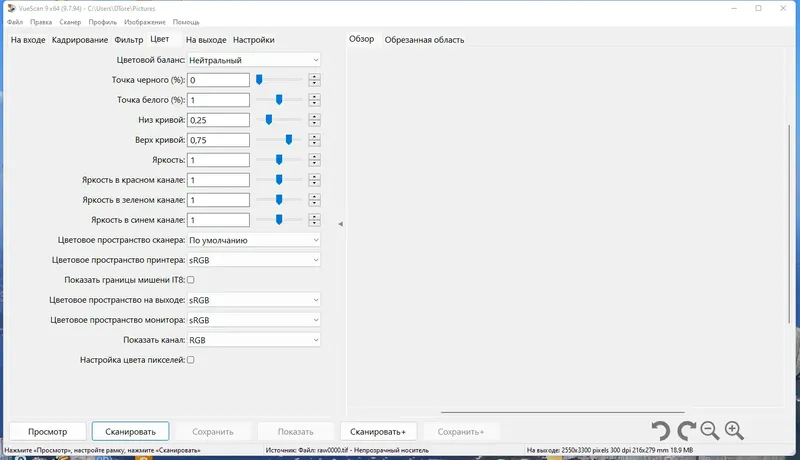Zoom out with the minus magnifier icon
Screen dimensions: 800x460
tap(710, 431)
